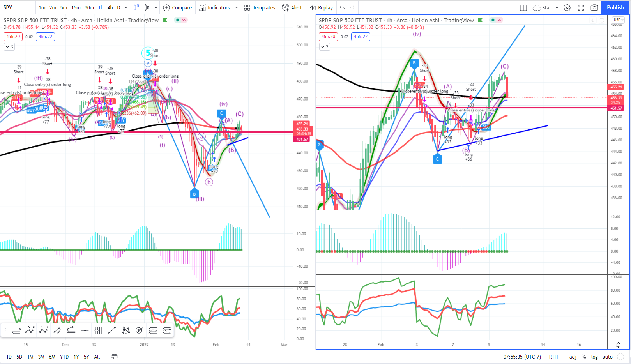Click the pink approx-equal badge on the 4h chart legend
Viewport: 631px width, 364px height.
tap(184, 20)
